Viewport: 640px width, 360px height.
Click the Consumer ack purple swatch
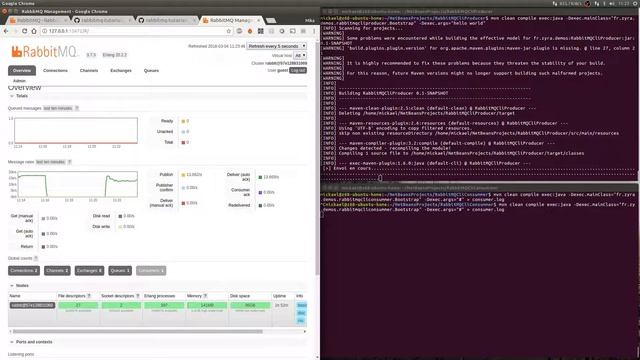(260, 192)
